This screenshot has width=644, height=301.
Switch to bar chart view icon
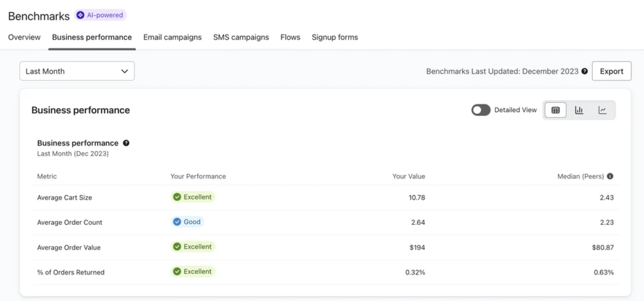coord(579,110)
